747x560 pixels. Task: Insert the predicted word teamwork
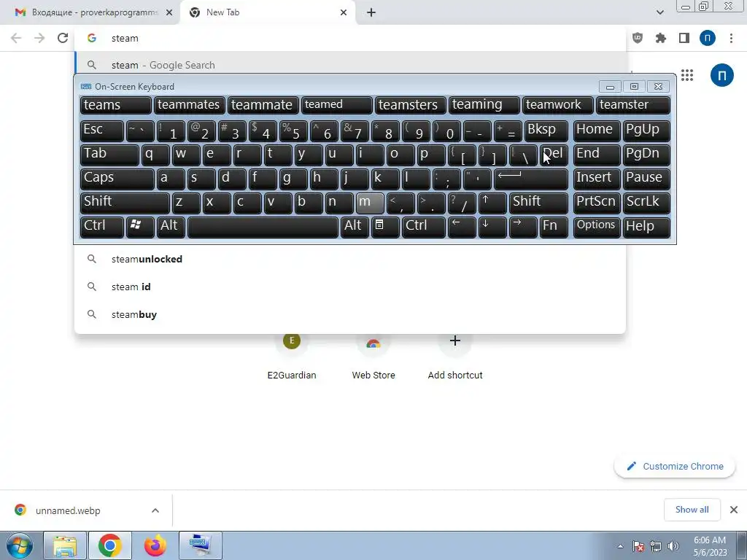(558, 105)
